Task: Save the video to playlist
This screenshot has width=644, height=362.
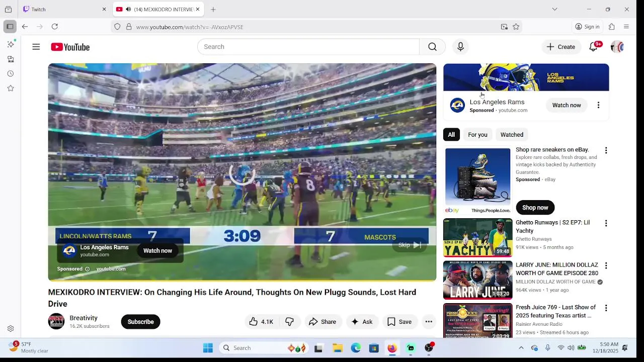Action: point(399,322)
